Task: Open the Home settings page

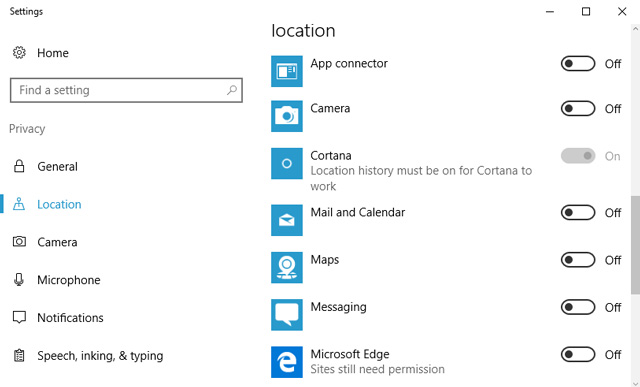Action: (53, 53)
